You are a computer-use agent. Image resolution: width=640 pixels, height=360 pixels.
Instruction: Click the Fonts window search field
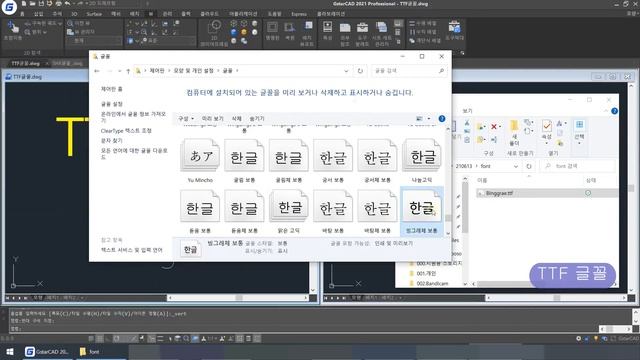click(x=409, y=71)
